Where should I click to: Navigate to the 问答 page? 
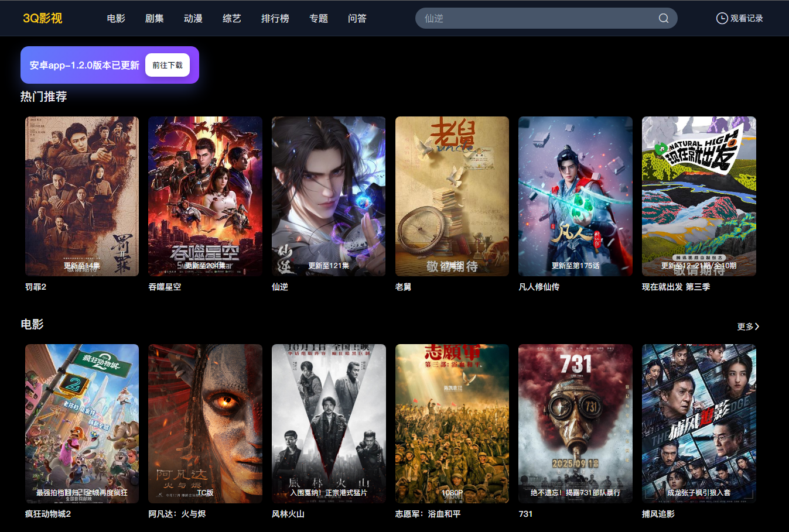pos(357,18)
